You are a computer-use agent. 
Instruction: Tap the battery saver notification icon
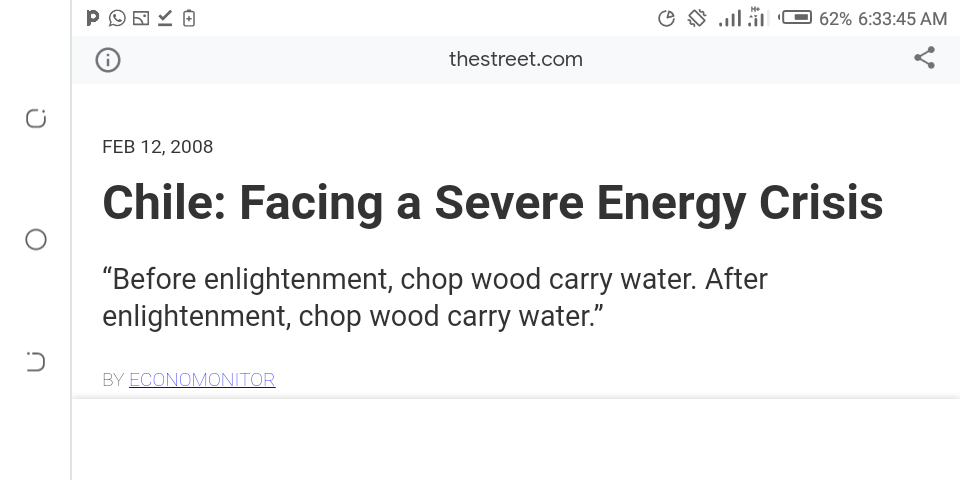tap(189, 17)
